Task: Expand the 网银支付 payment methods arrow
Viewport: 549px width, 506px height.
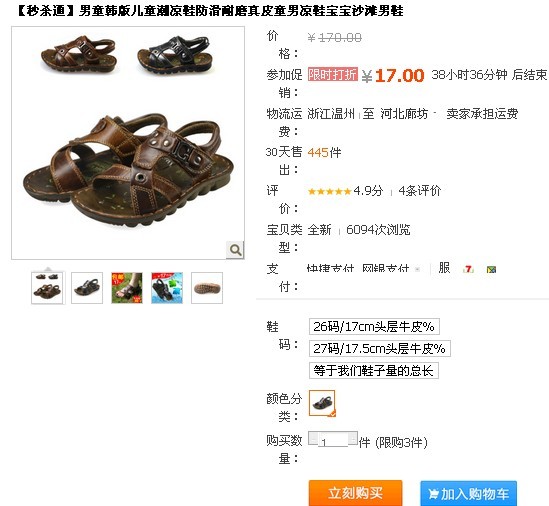Action: [417, 269]
